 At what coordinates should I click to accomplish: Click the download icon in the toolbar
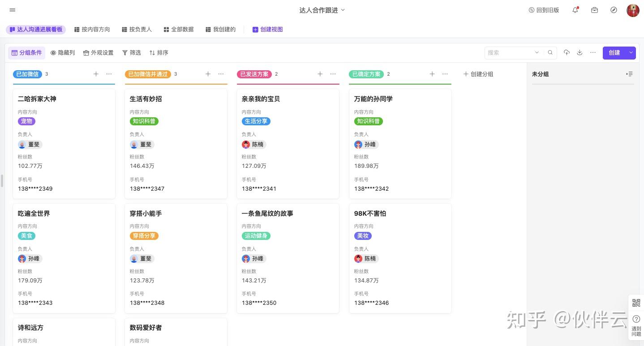[x=580, y=52]
